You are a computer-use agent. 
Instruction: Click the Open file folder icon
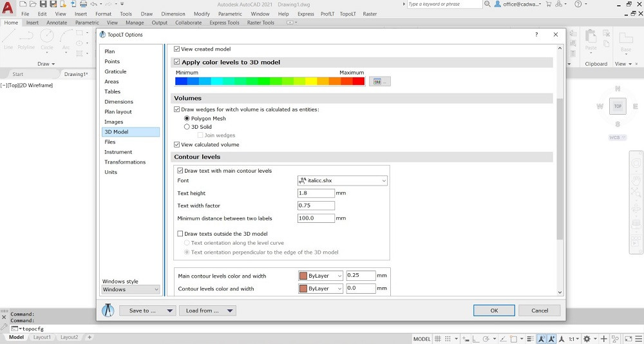pos(33,4)
